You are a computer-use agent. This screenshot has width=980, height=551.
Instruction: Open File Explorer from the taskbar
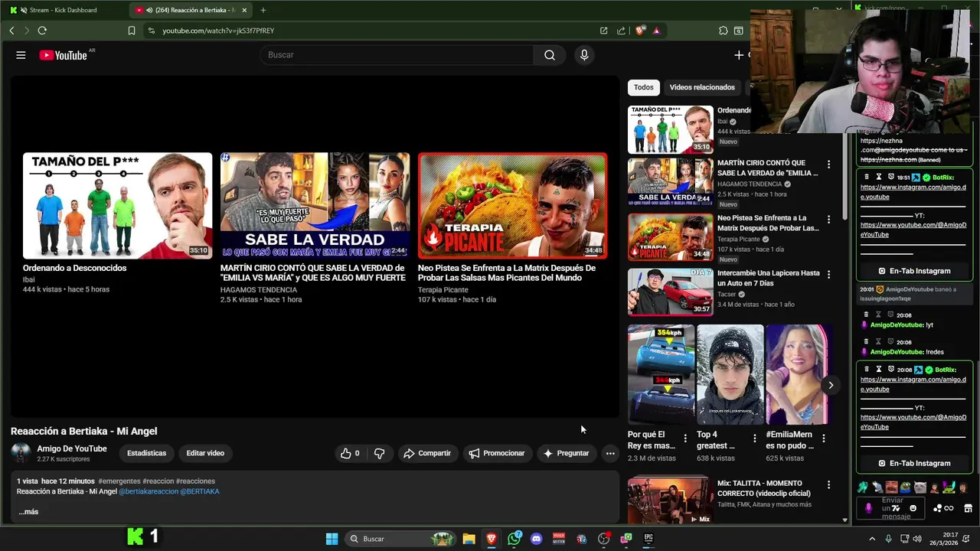469,539
